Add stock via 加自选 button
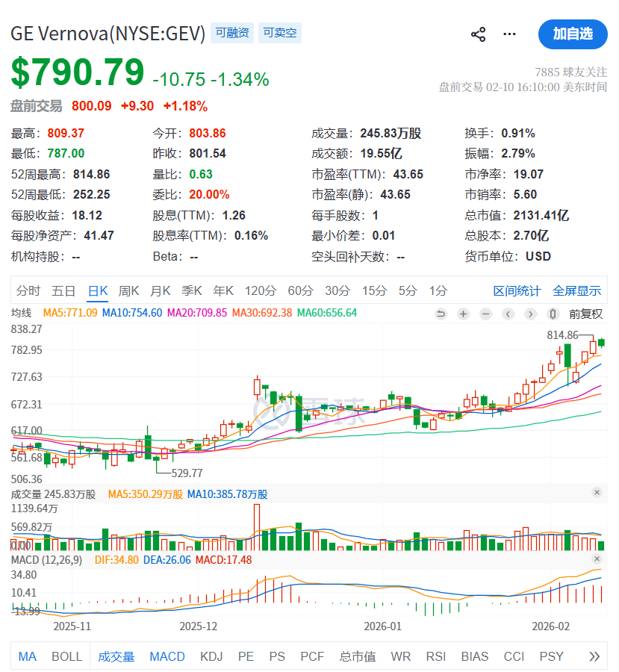The height and width of the screenshot is (672, 619). (x=573, y=34)
